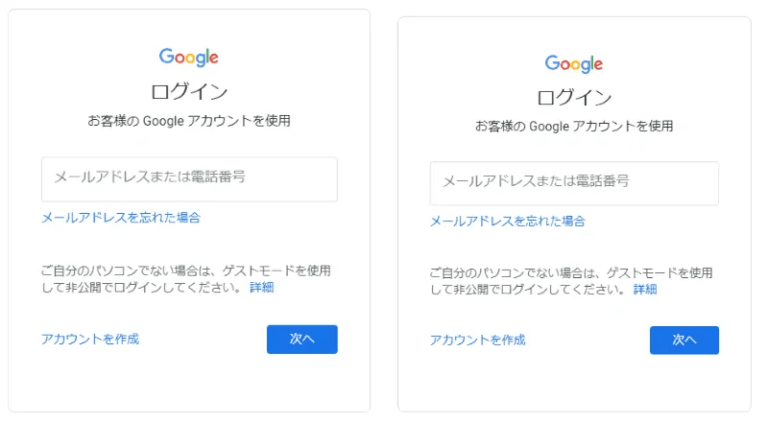Click アカウントを作成 in the right card
The image size is (768, 423).
tap(477, 340)
